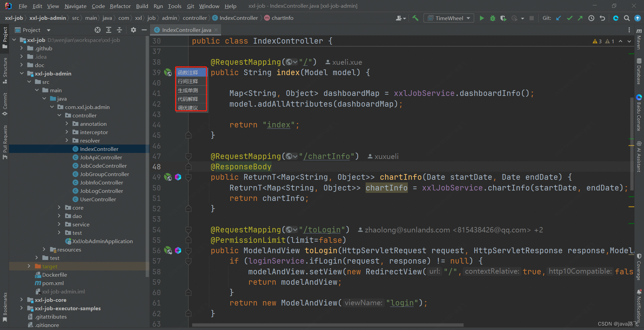The height and width of the screenshot is (330, 644).
Task: Choose 调优建议 from the popup menu
Action: point(191,108)
